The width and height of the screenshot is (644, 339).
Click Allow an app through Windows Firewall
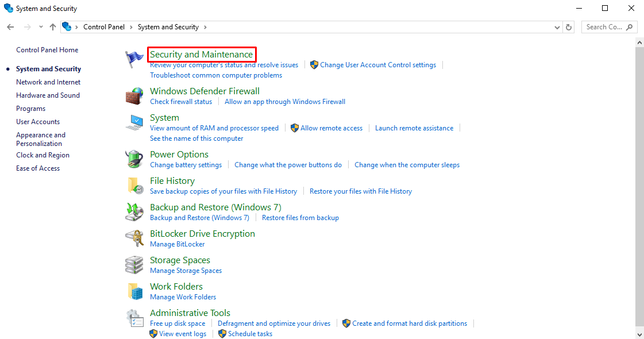tap(284, 102)
